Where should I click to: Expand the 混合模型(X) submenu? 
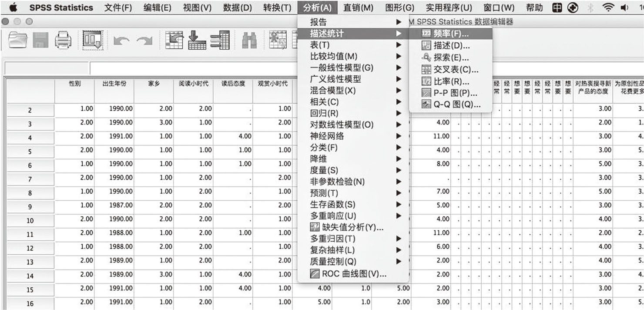[353, 91]
